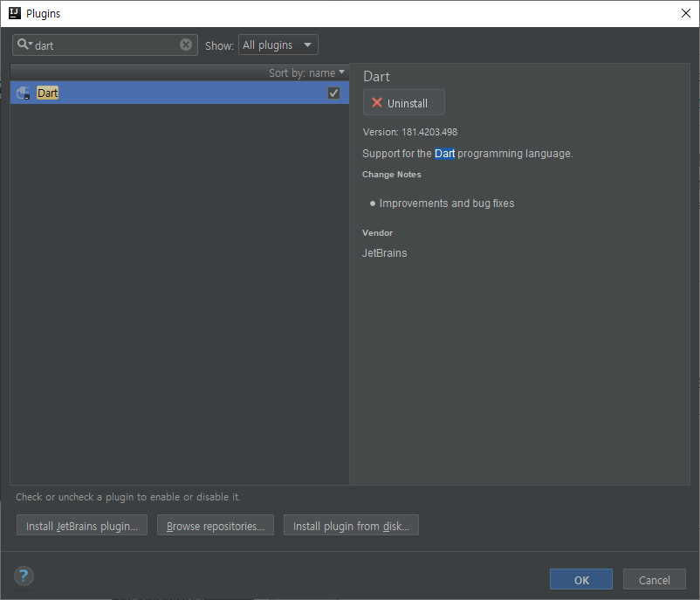Click the Show: label text

(219, 45)
